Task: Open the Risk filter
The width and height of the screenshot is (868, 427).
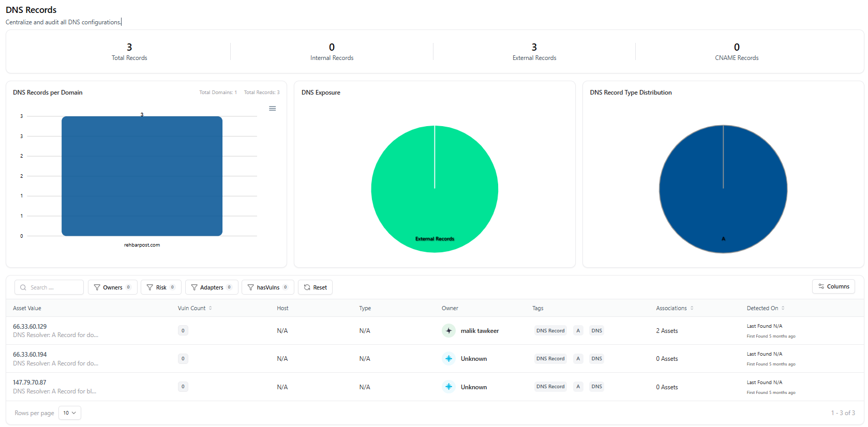Action: click(x=161, y=287)
